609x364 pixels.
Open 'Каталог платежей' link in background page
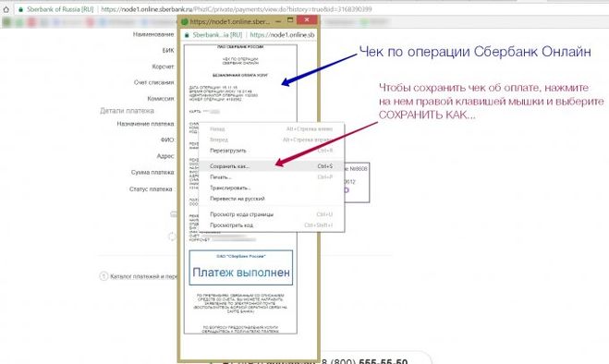pyautogui.click(x=143, y=276)
